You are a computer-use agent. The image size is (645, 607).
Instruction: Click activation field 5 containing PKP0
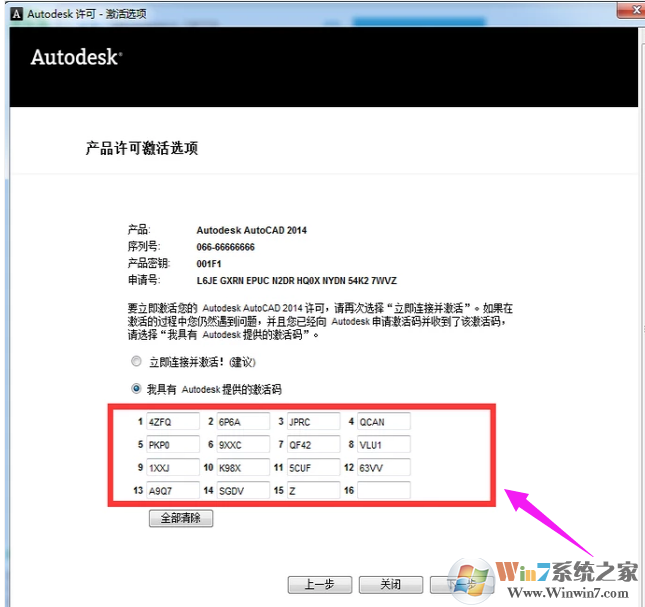point(172,445)
